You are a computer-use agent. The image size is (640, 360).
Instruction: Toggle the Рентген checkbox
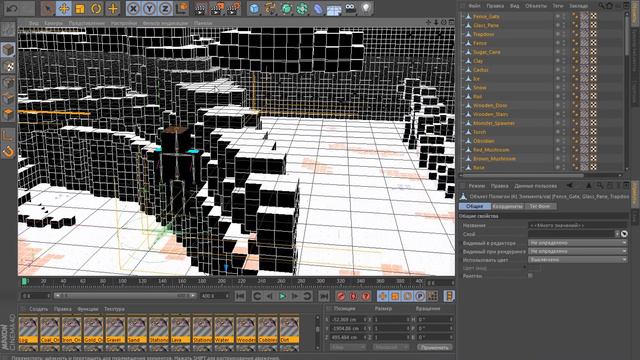pos(530,276)
